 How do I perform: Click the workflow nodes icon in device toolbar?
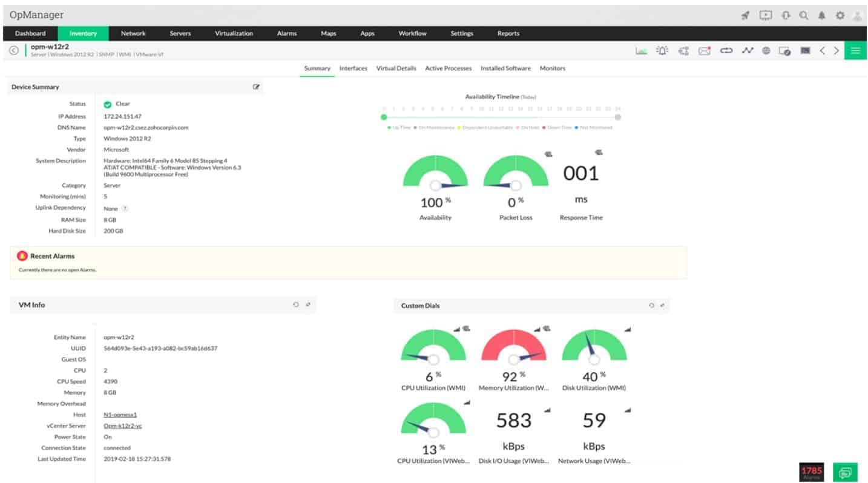(683, 51)
